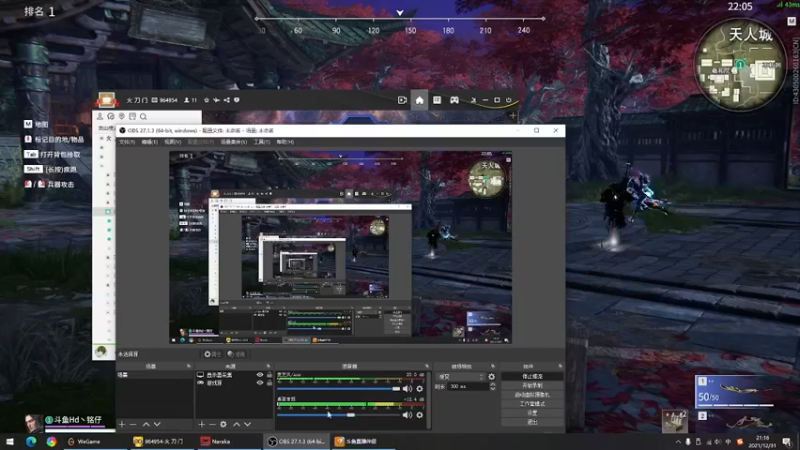Open gear settings for the first mixer audio track

point(419,389)
